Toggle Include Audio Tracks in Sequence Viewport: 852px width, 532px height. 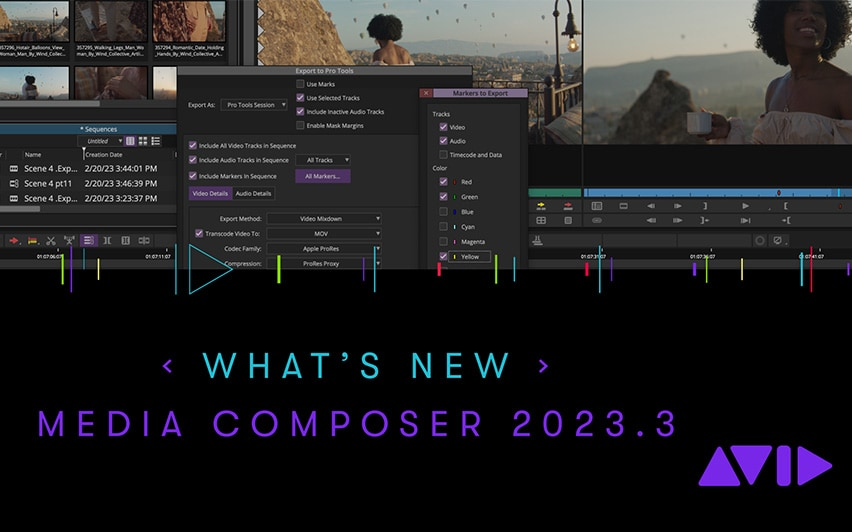pos(192,160)
